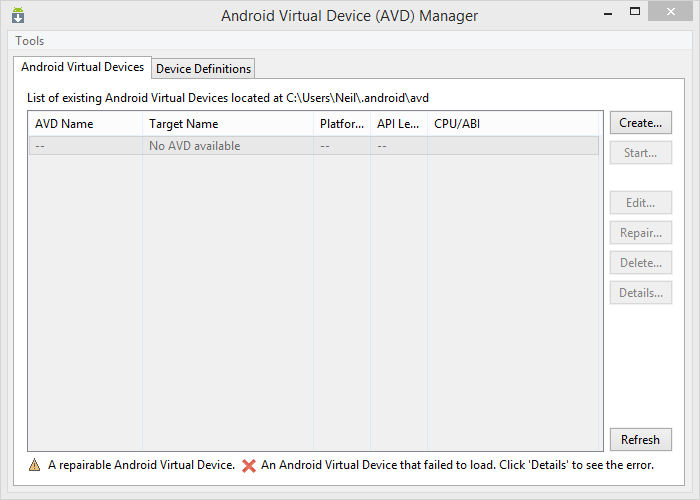Viewport: 700px width, 500px height.
Task: Click the Edit... button
Action: 640,203
